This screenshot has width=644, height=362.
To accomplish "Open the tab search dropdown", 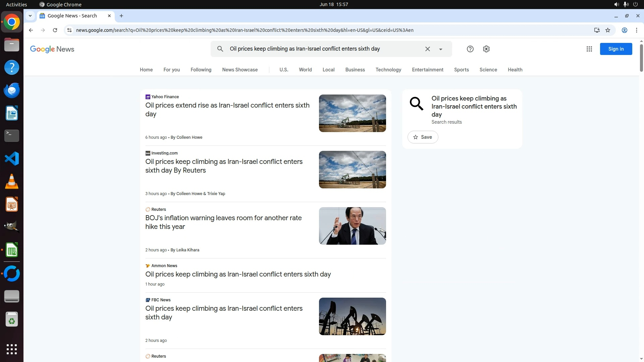I will tap(30, 16).
